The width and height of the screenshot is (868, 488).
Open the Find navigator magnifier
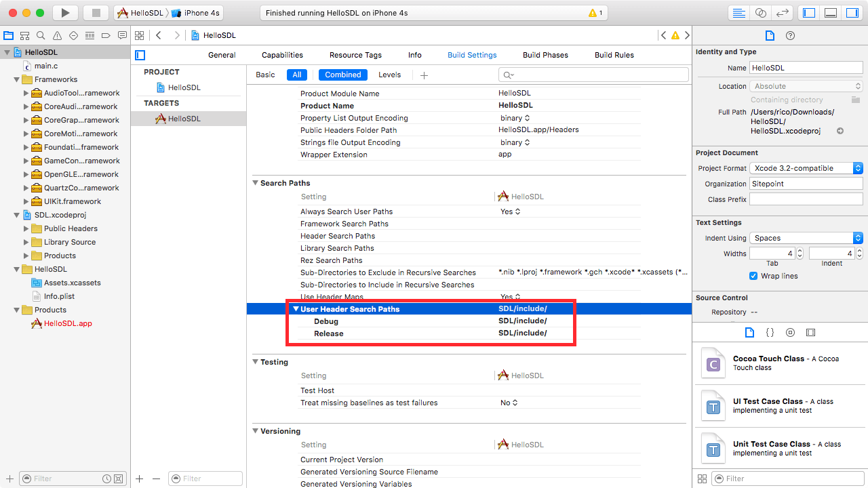coord(41,35)
